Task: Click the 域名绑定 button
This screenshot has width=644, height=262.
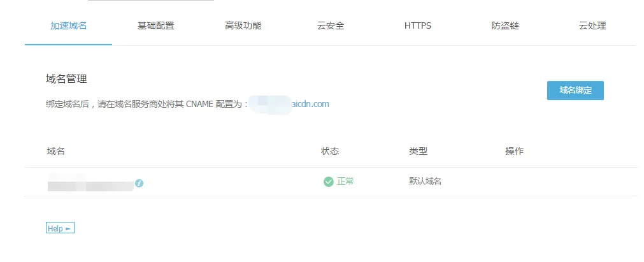Action: pos(575,91)
